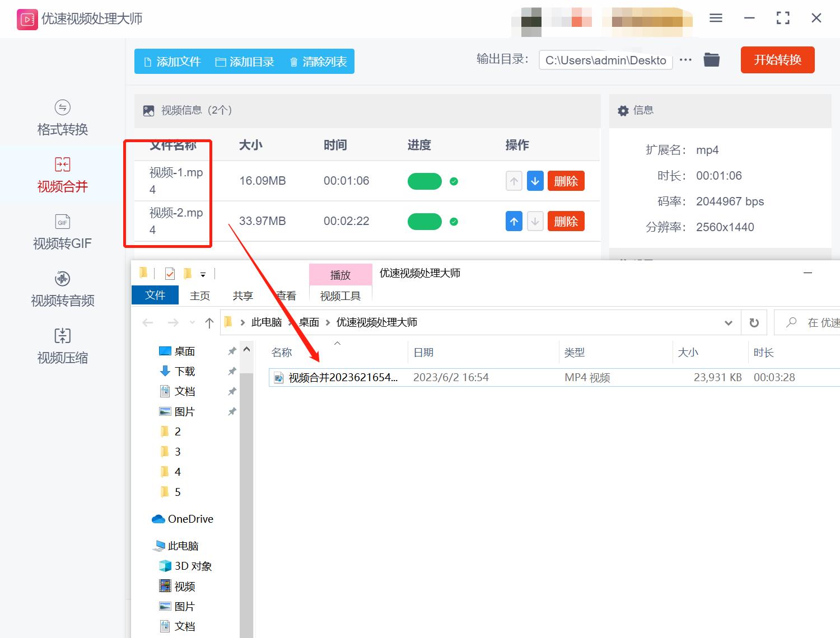Screen dimensions: 840x638
Task: Expand the Explorer address bar dropdown
Action: [728, 322]
